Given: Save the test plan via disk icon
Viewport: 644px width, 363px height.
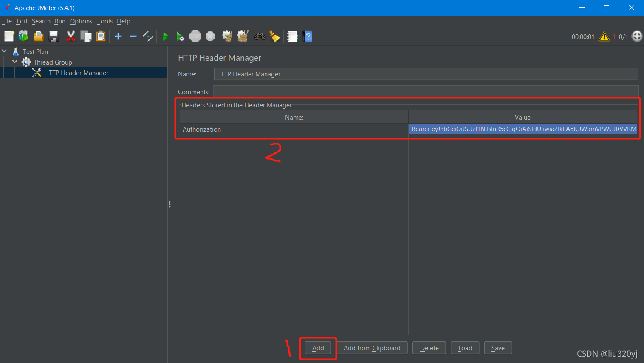Looking at the screenshot, I should point(54,37).
